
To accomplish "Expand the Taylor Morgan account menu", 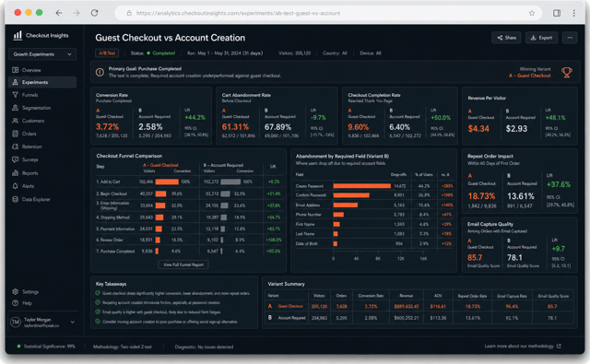I will (x=73, y=322).
